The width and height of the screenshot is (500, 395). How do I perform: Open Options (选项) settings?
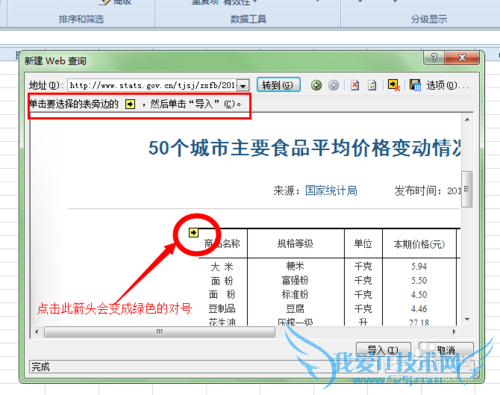tap(448, 85)
